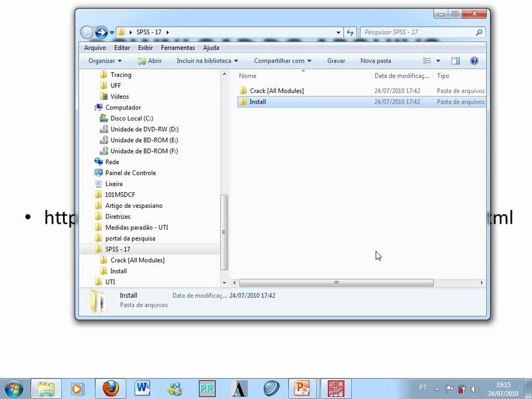Click the help question mark icon

pos(474,61)
